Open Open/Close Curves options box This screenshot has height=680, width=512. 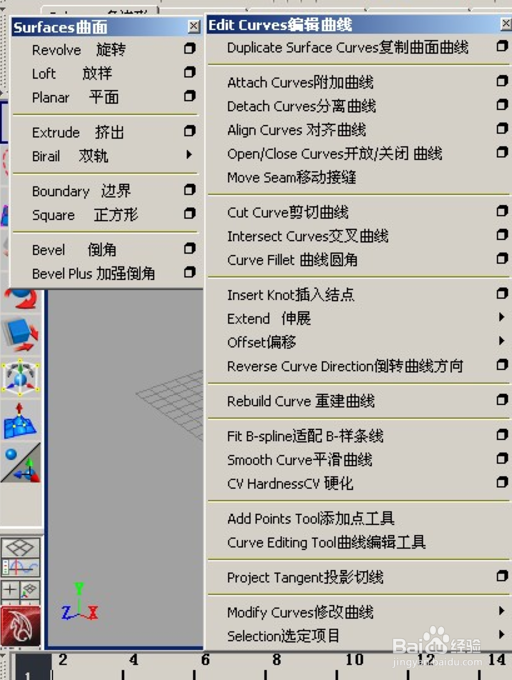502,152
